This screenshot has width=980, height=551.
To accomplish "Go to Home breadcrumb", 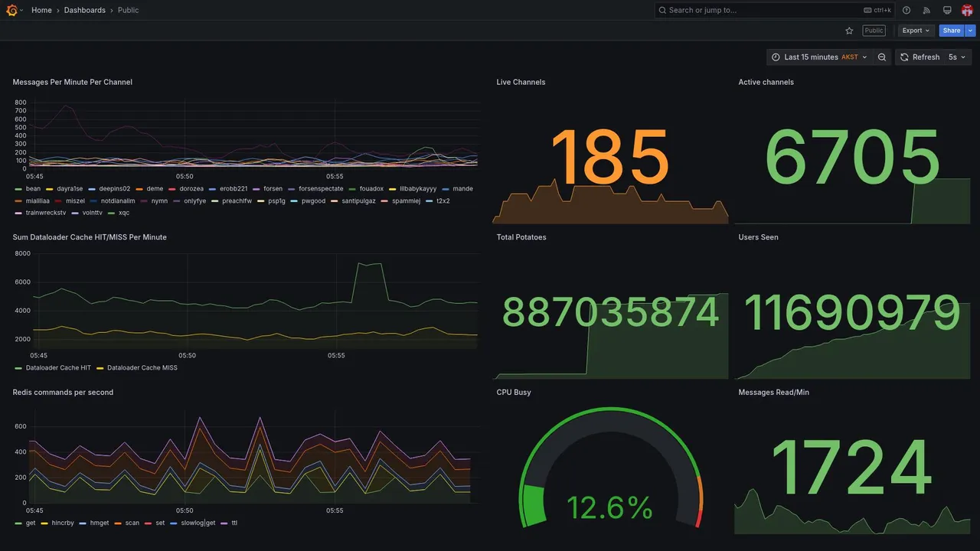I will coord(41,10).
